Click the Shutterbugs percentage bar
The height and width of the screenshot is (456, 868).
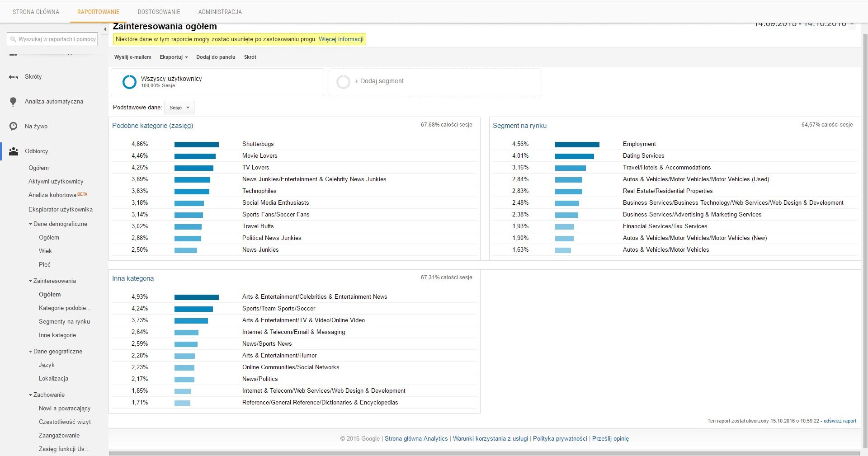[197, 145]
